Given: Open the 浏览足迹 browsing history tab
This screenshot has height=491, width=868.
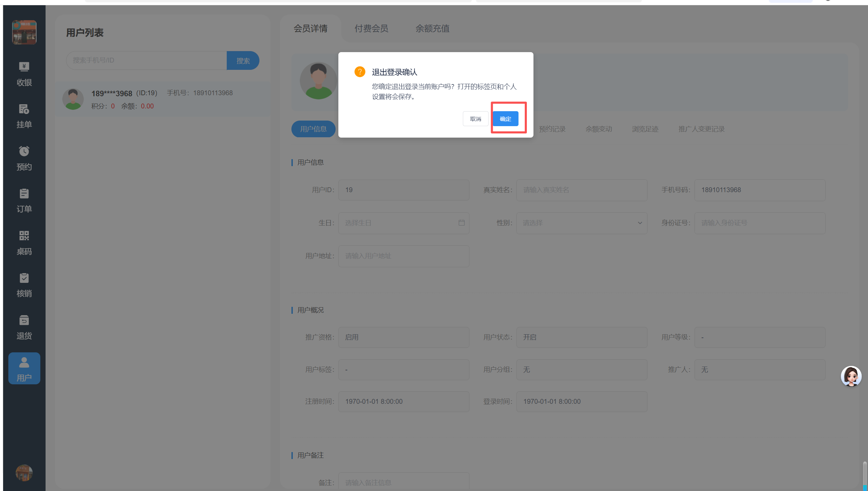Looking at the screenshot, I should [x=645, y=129].
